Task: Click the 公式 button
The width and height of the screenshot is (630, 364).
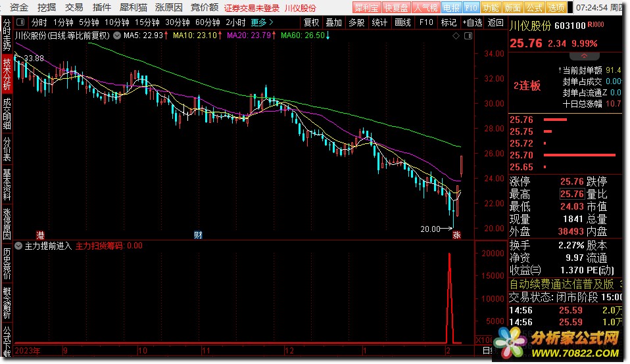Action: [x=535, y=8]
